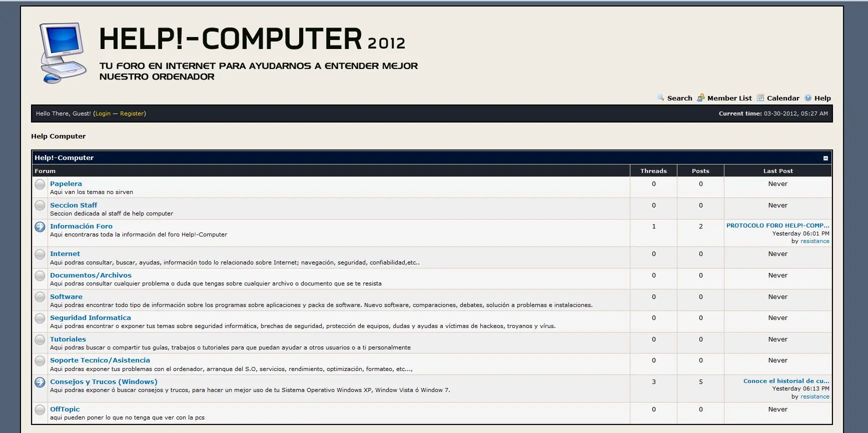Click the Login link
The width and height of the screenshot is (868, 433).
coord(103,113)
